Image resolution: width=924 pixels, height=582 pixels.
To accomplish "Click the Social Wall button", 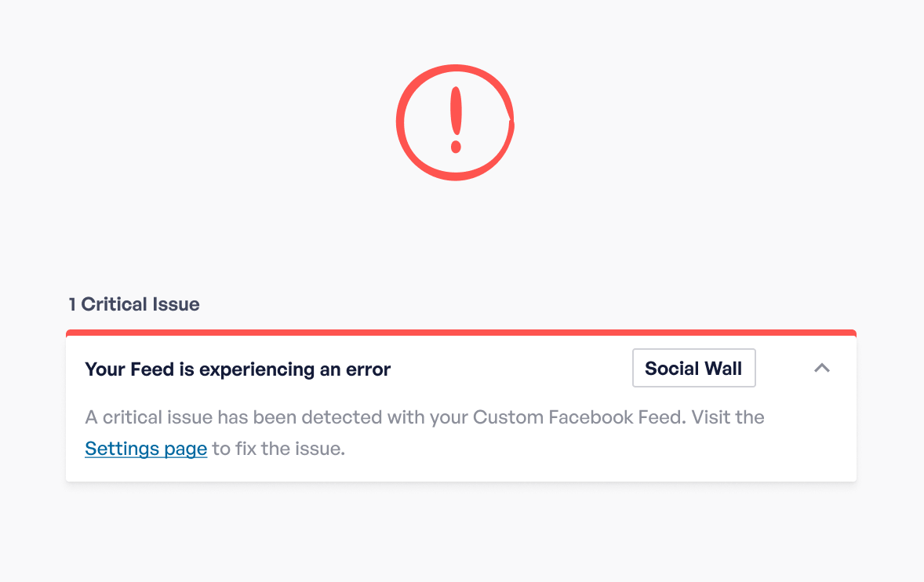I will [x=693, y=368].
